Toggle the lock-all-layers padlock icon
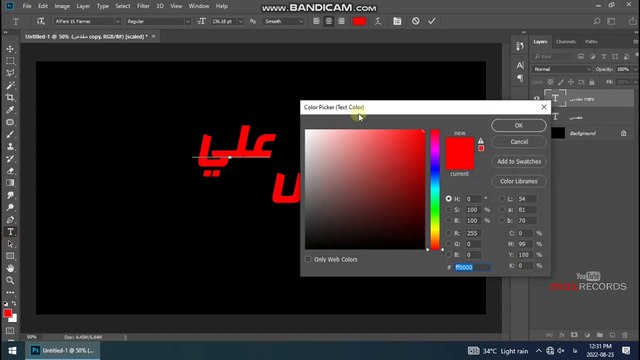The width and height of the screenshot is (640, 360). [x=592, y=82]
